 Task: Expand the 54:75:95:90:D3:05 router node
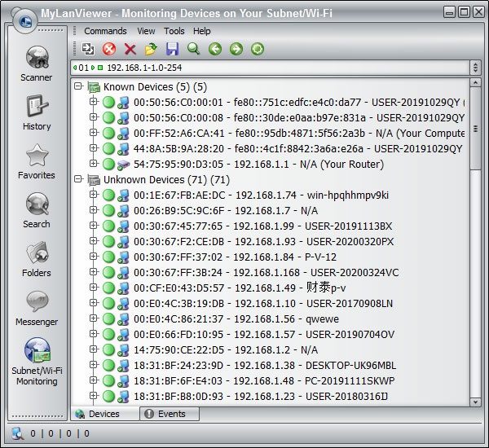click(x=93, y=163)
